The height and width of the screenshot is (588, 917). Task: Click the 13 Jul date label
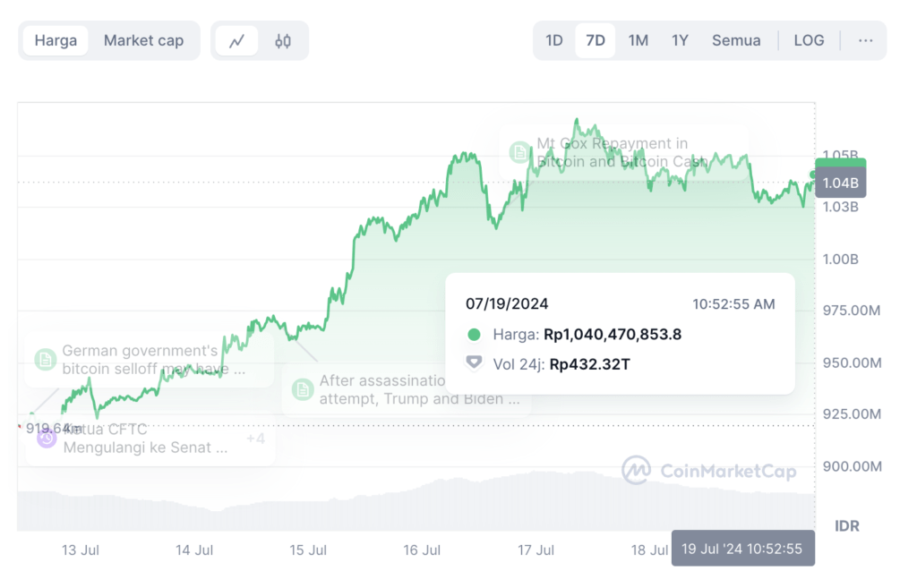point(81,550)
